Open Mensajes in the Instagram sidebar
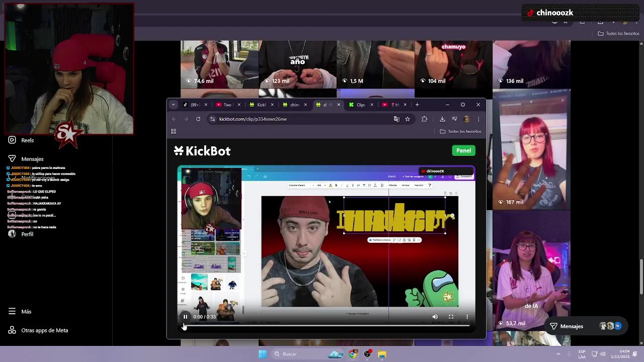644x362 pixels. (27, 159)
